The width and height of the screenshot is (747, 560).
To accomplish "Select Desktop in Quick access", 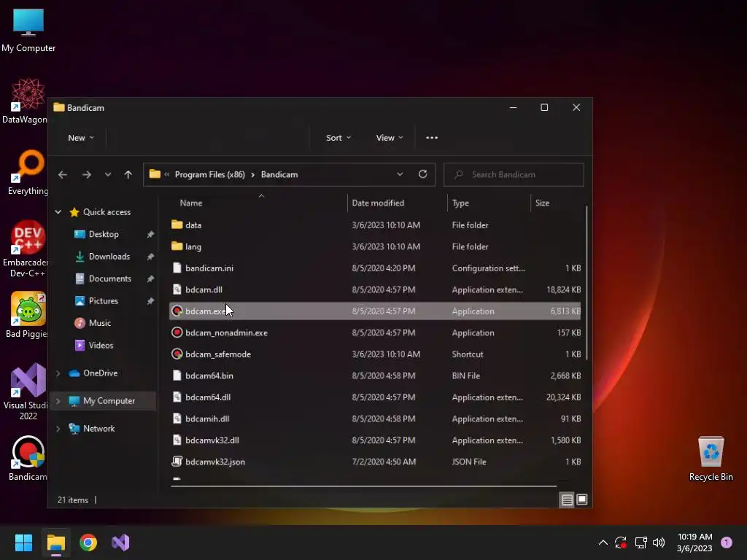I will [x=104, y=234].
